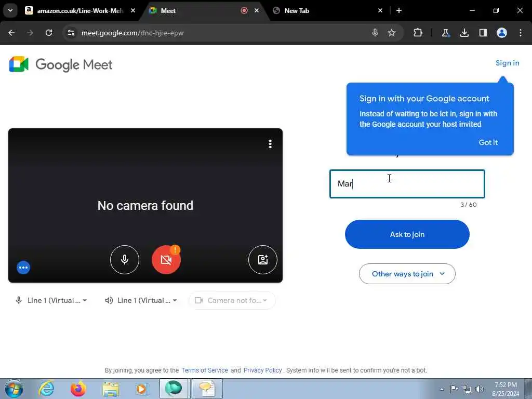Image resolution: width=532 pixels, height=399 pixels.
Task: View site information icon in address bar
Action: coord(71,33)
